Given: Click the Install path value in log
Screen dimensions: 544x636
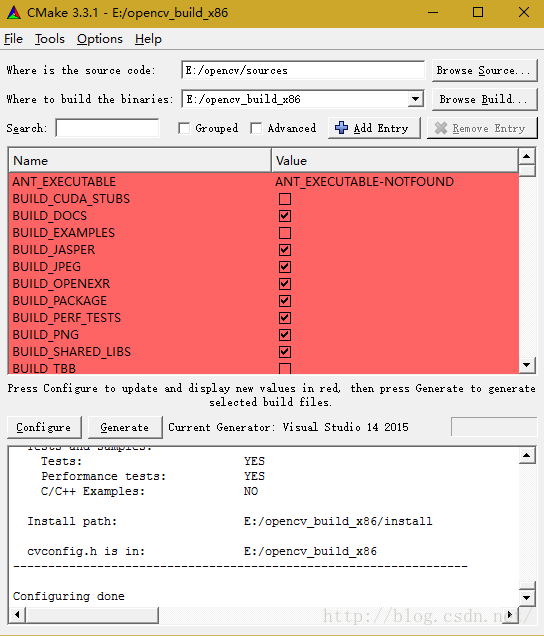Looking at the screenshot, I should [338, 521].
